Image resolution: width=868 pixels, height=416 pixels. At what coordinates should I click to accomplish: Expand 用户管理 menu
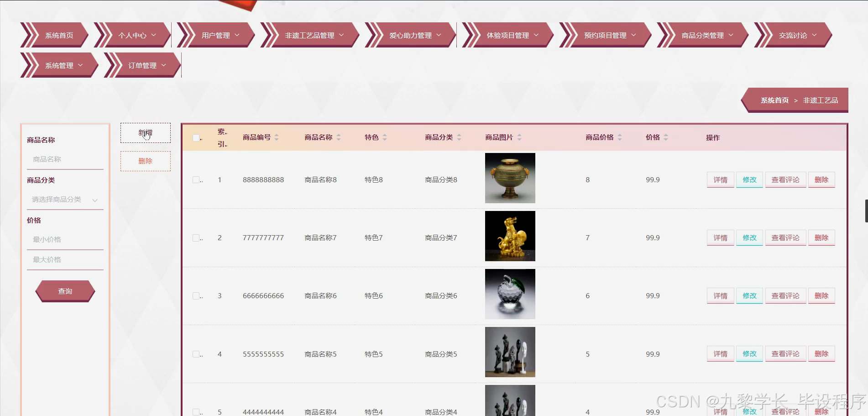pyautogui.click(x=216, y=35)
